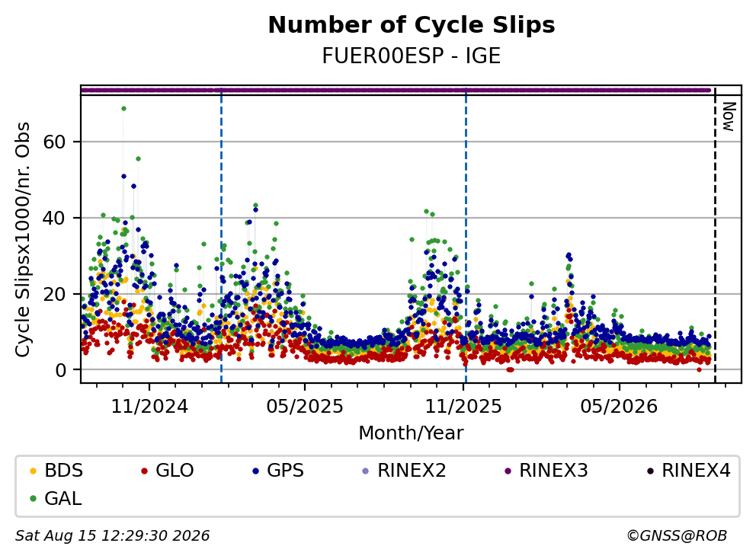756x559 pixels.
Task: Click the station subtitle 'FUER00ESP - IGE'
Action: [x=412, y=56]
